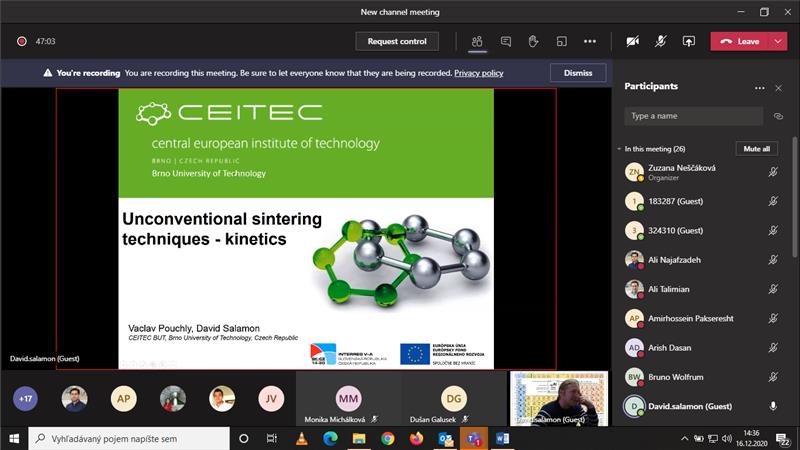This screenshot has width=800, height=450.
Task: Toggle the microphone mute in toolbar
Action: 661,41
